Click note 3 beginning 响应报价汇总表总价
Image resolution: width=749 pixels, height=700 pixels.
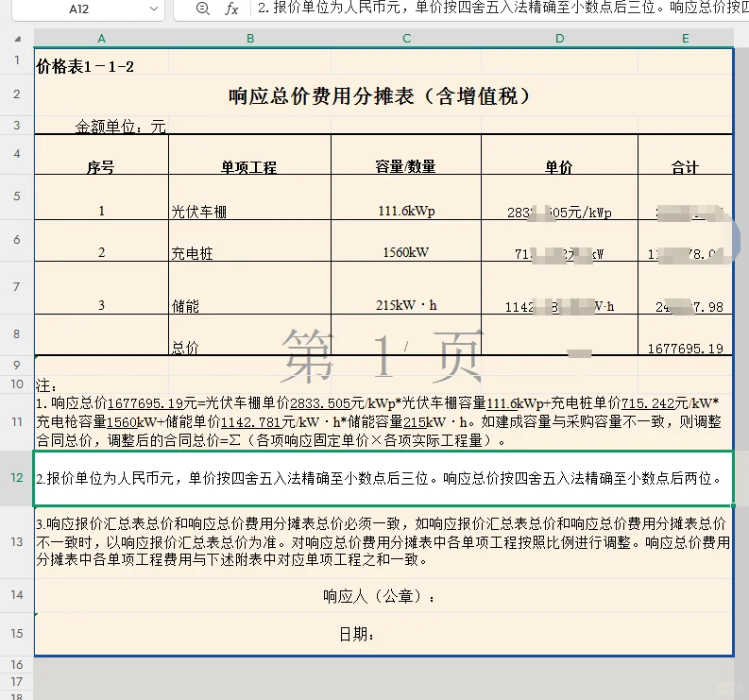coord(383,542)
